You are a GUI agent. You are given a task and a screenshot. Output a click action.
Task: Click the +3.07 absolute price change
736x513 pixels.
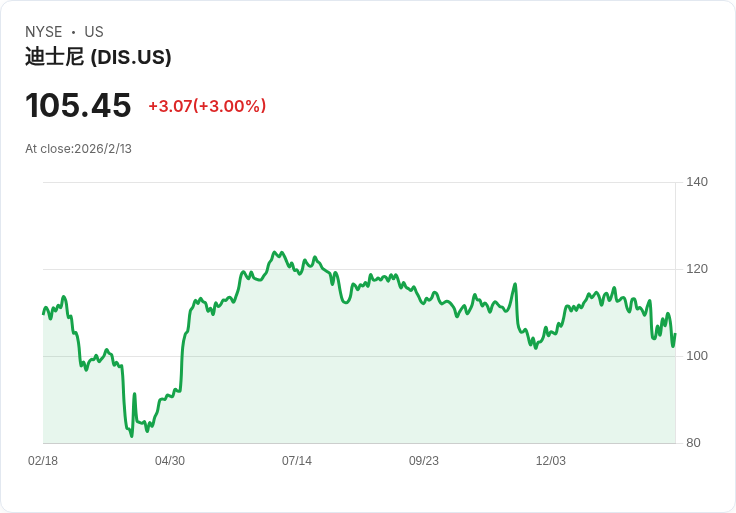tap(170, 106)
